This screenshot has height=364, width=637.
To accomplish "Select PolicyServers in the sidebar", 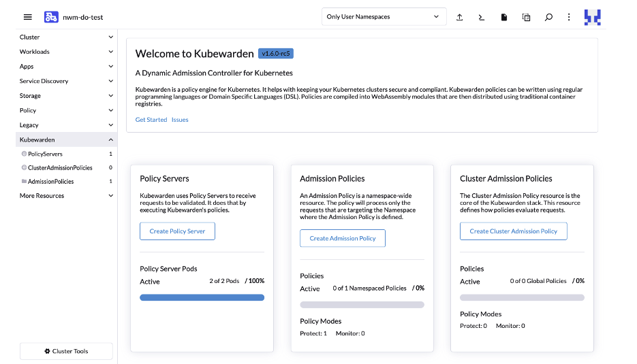I will (45, 154).
